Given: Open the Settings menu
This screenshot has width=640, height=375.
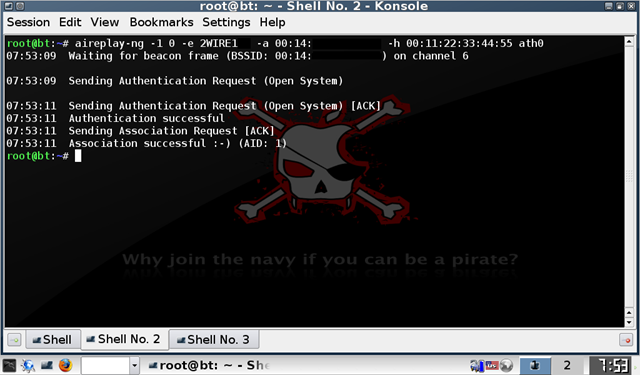Looking at the screenshot, I should [226, 22].
